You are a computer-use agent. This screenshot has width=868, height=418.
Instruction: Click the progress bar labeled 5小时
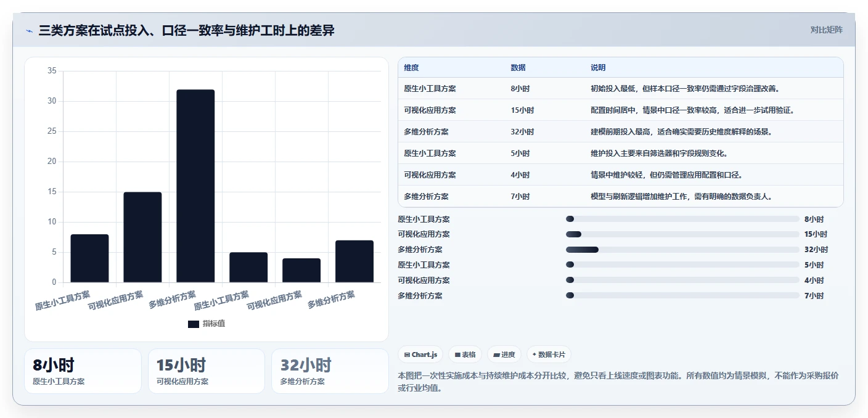[x=682, y=265]
